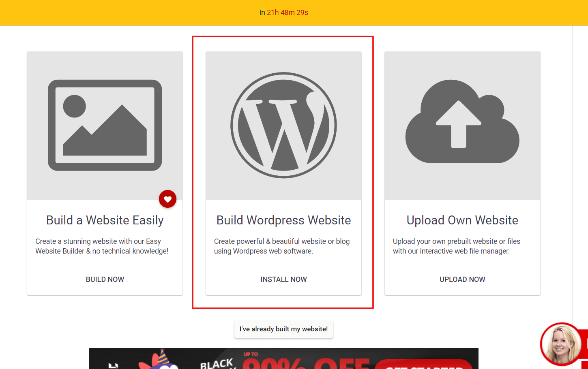
Task: Click the Wordpress web software description text
Action: pos(282,246)
